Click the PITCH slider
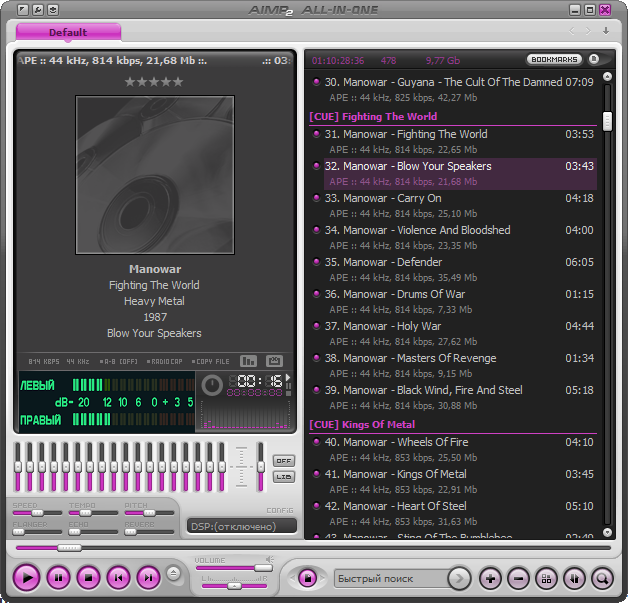Viewport: 628px width, 603px height. coord(149,513)
